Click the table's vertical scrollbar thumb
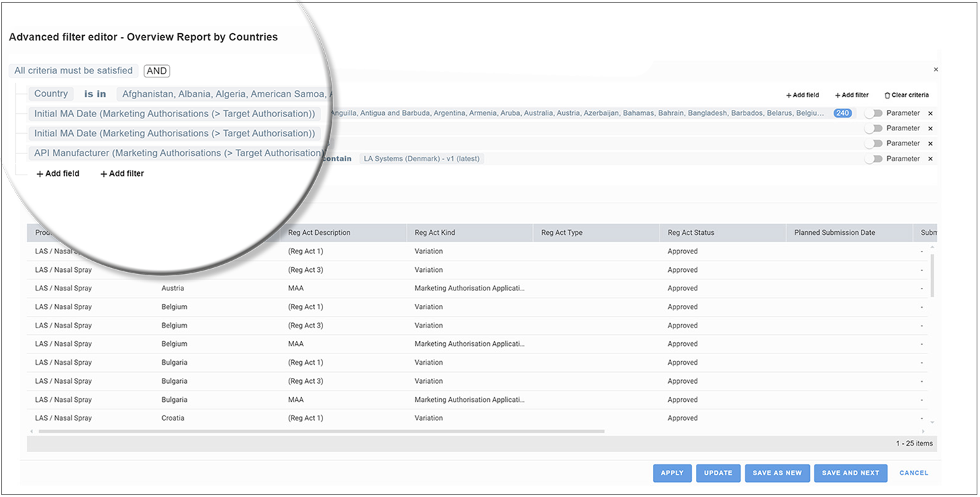 tap(932, 275)
